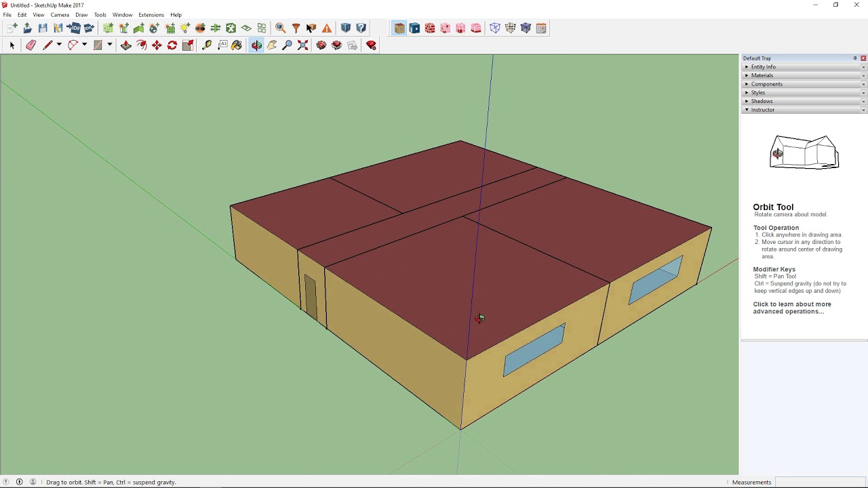Image resolution: width=868 pixels, height=488 pixels.
Task: Open the Camera menu
Action: (x=60, y=15)
